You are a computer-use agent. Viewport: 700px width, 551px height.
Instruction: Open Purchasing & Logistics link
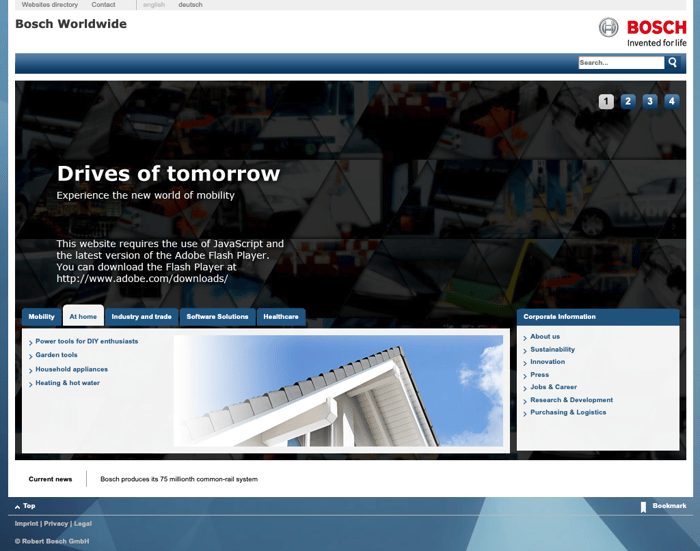tap(568, 413)
